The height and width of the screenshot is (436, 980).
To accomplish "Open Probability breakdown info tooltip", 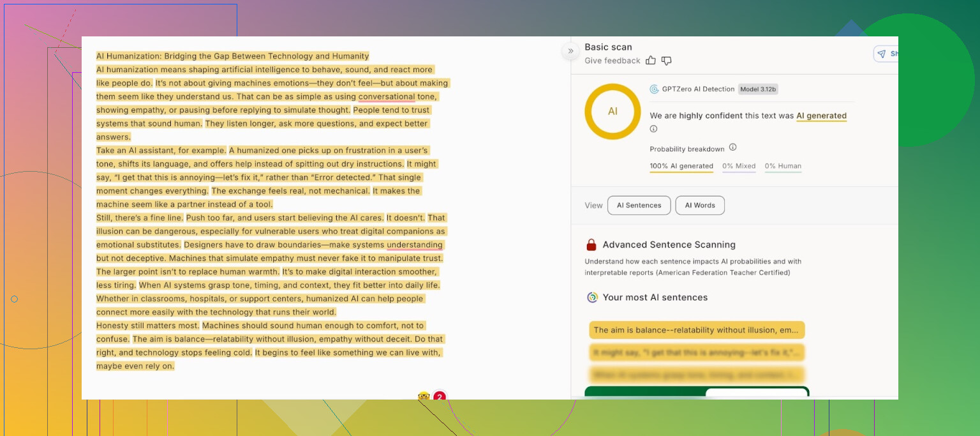I will (x=732, y=147).
